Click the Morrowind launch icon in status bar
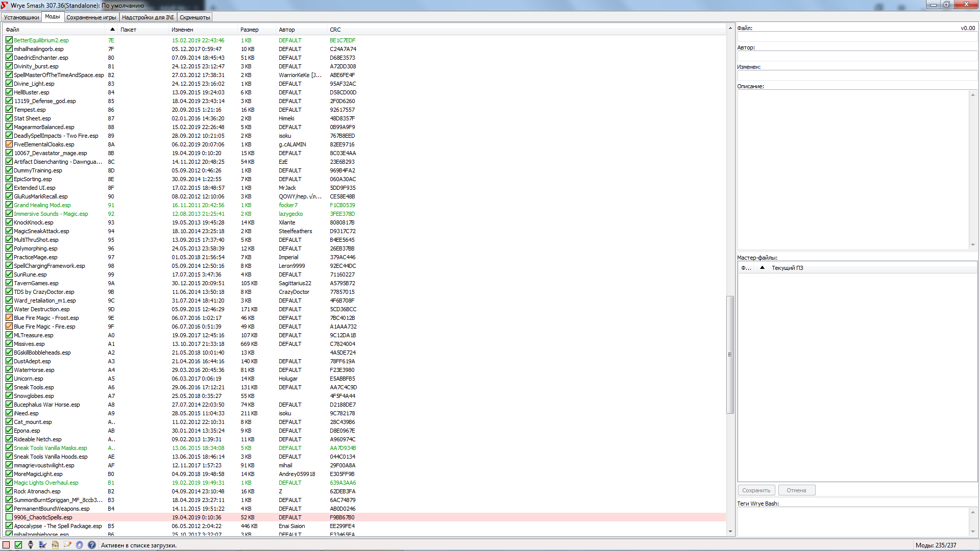980x551 pixels. tap(31, 545)
